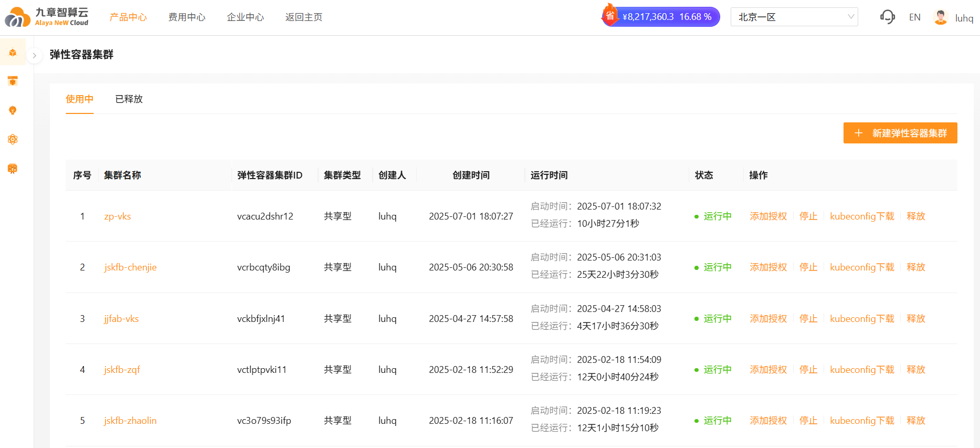Click the 集群名称 column header

[122, 175]
